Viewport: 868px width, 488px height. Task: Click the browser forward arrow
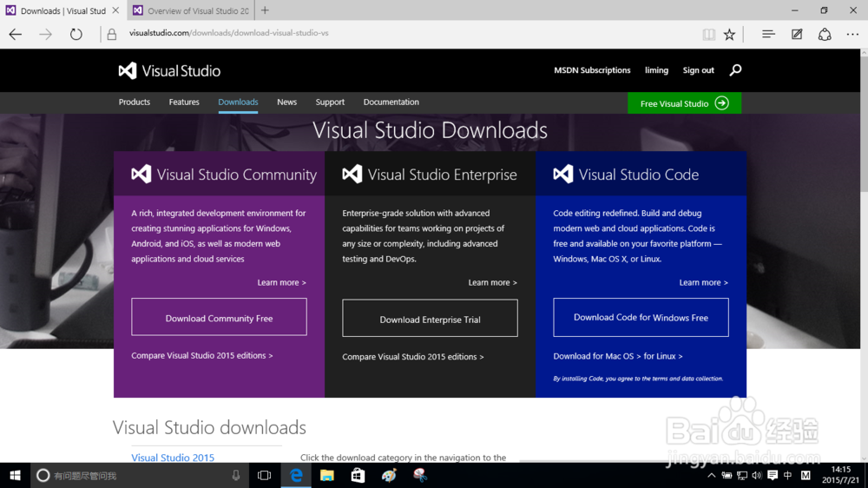(x=45, y=35)
